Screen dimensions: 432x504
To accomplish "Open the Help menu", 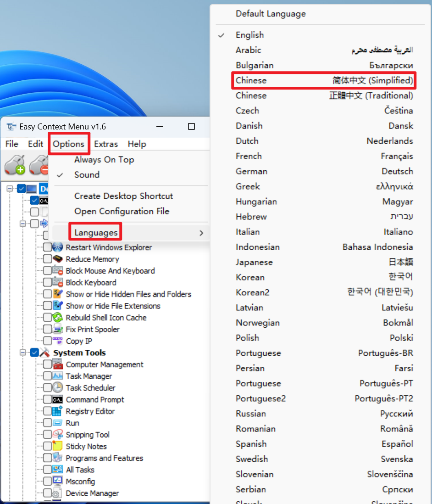I will click(137, 144).
